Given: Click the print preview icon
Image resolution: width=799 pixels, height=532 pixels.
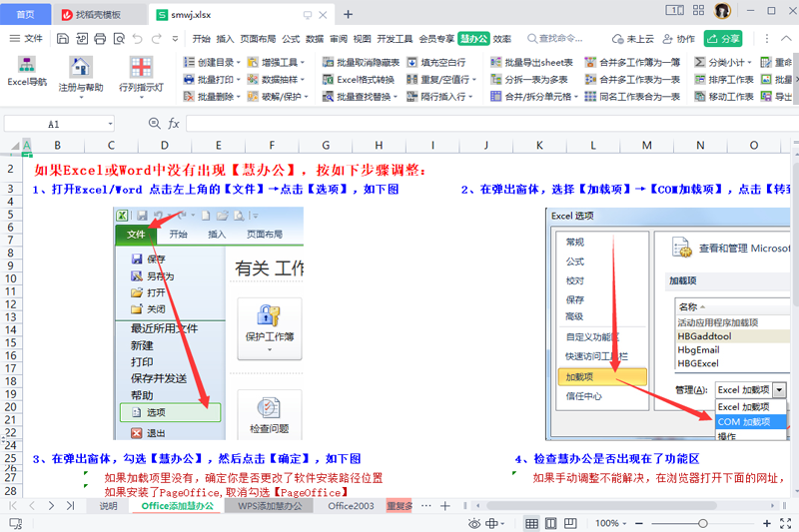Looking at the screenshot, I should (x=119, y=38).
